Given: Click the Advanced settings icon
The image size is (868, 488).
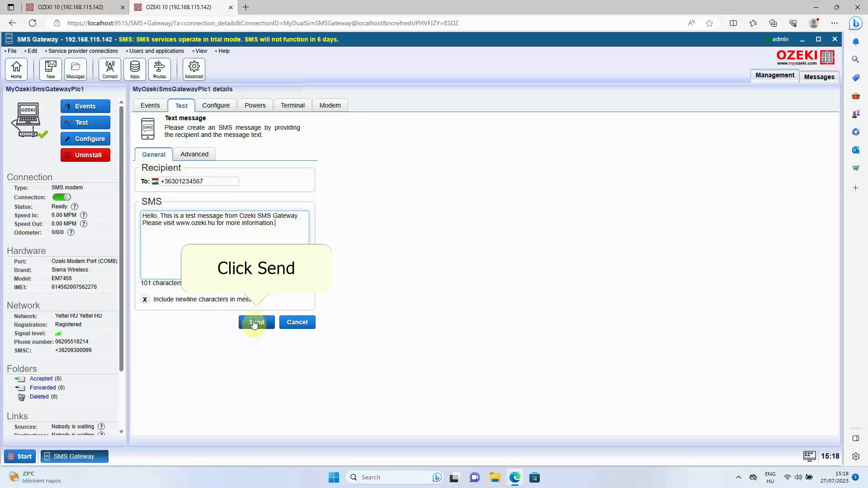Looking at the screenshot, I should (194, 69).
